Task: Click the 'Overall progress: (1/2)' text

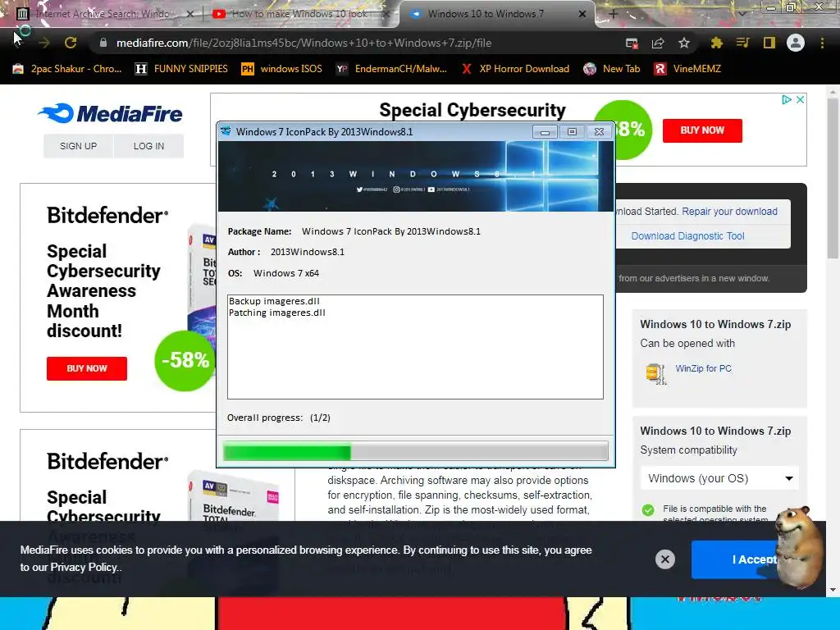Action: [279, 418]
